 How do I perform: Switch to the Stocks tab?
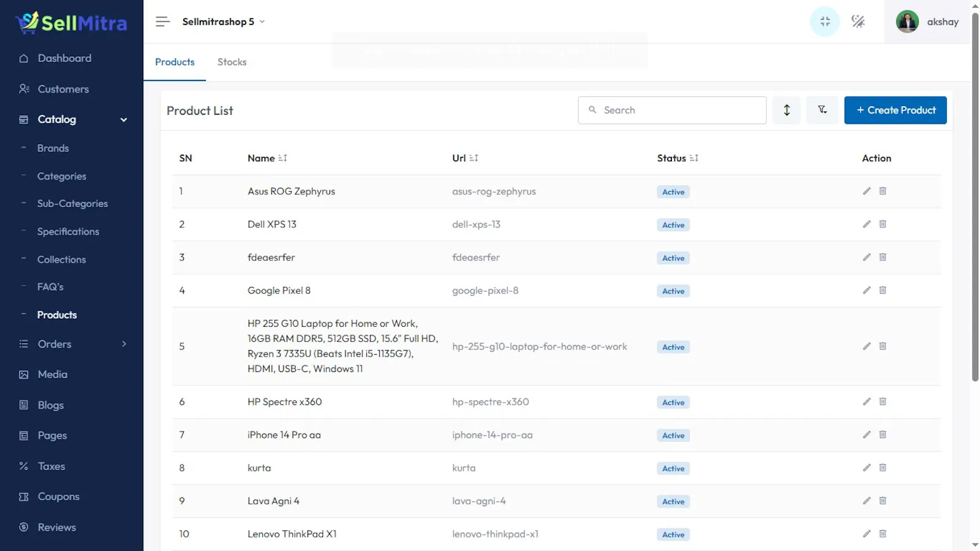click(232, 62)
